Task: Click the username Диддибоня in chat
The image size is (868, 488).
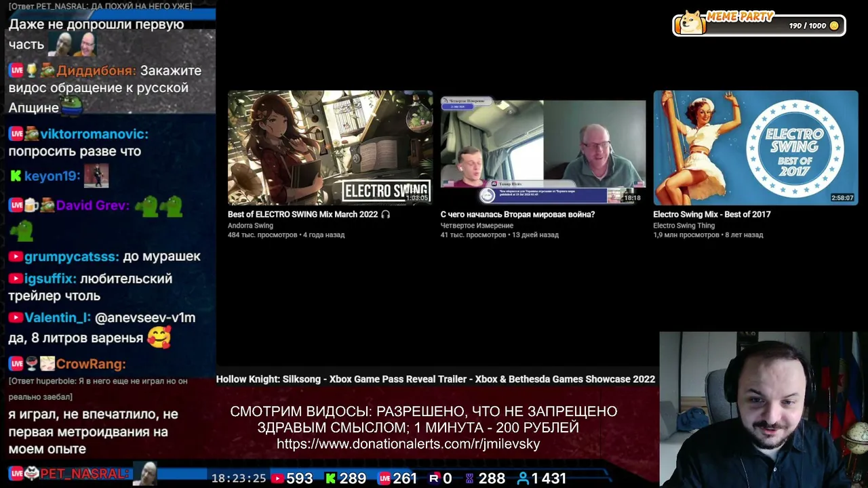Action: tap(96, 70)
